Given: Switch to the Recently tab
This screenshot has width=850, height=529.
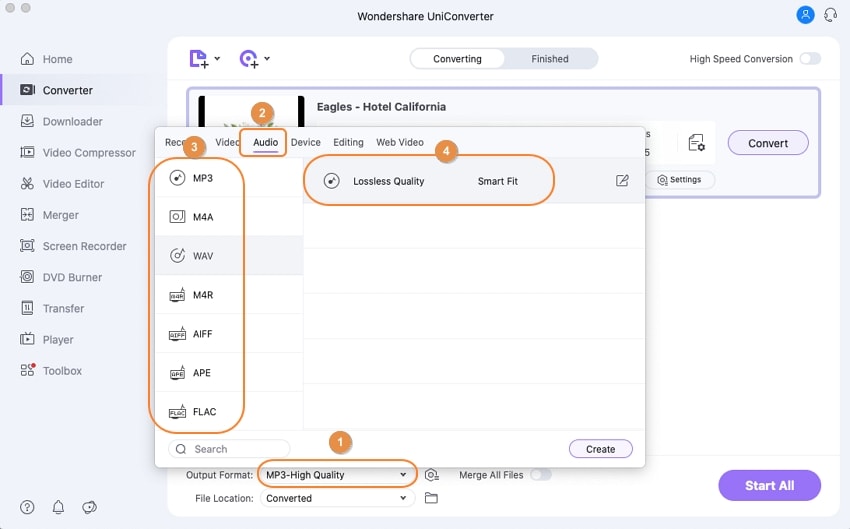Looking at the screenshot, I should coord(175,143).
